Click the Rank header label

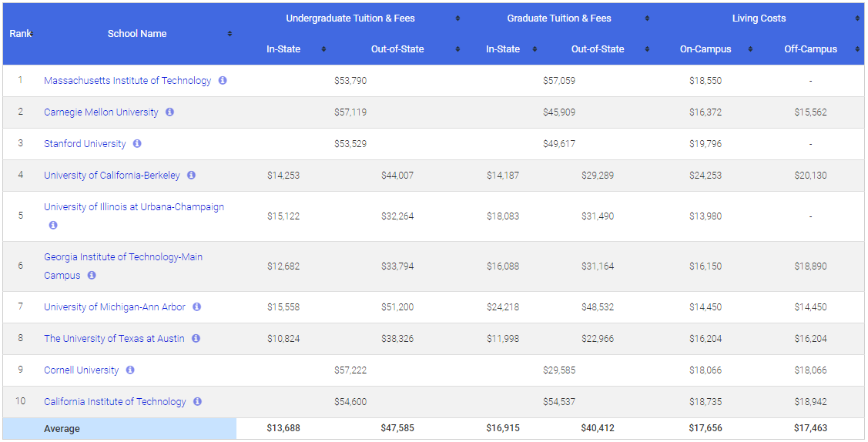coord(20,34)
